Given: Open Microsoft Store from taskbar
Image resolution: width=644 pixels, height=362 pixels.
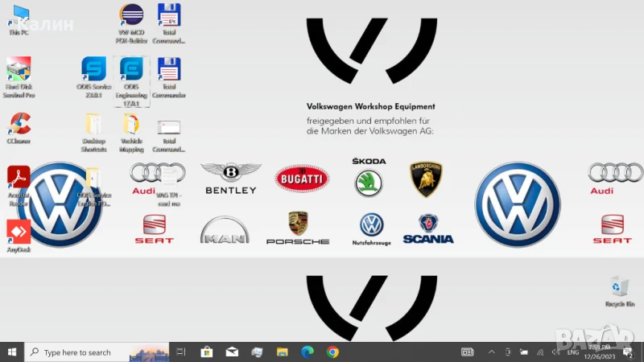Looking at the screenshot, I should click(x=206, y=352).
